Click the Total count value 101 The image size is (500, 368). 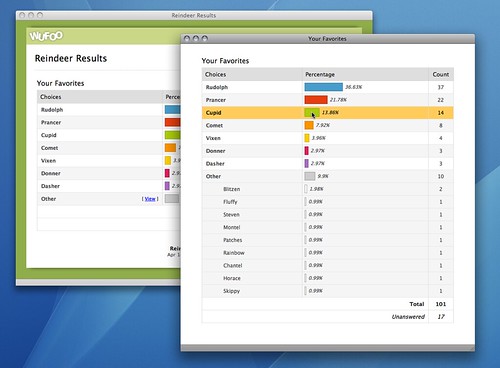coord(441,304)
